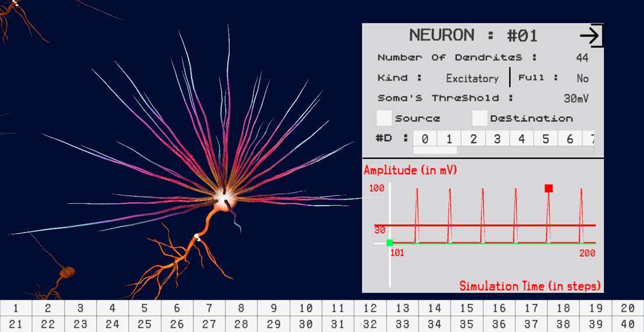The image size is (644, 332).
Task: Click the red square marker on graph
Action: [549, 188]
